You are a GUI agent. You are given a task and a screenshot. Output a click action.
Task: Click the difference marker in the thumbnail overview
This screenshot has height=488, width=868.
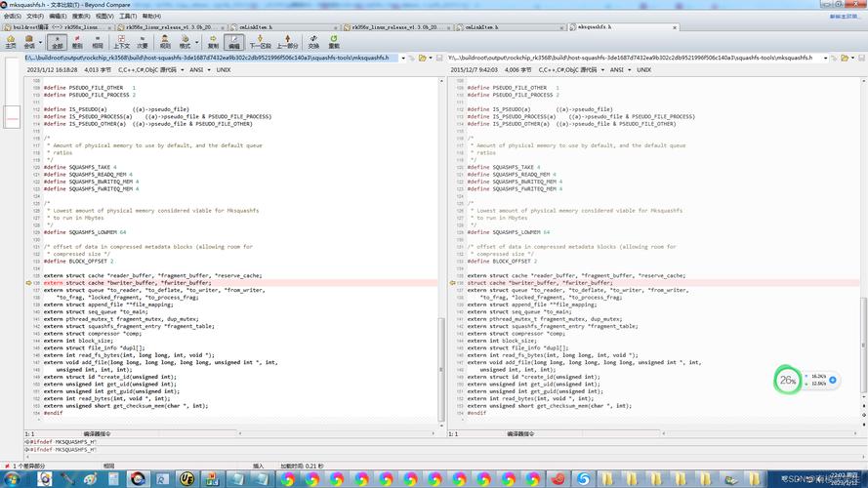12,118
